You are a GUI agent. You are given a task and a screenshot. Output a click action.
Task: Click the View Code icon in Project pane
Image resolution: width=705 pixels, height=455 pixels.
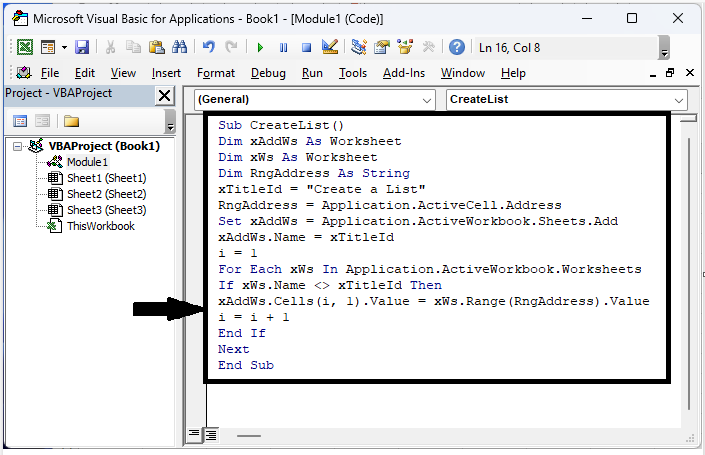(x=20, y=121)
